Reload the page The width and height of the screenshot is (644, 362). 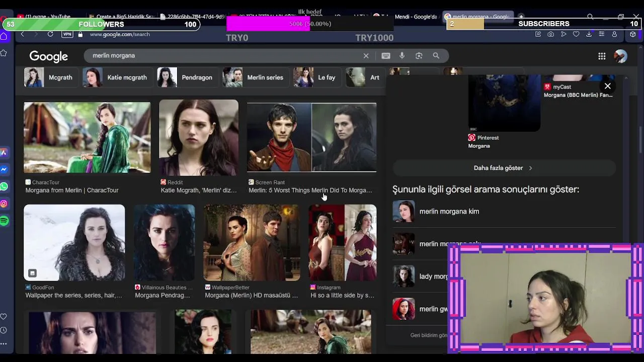[x=50, y=34]
